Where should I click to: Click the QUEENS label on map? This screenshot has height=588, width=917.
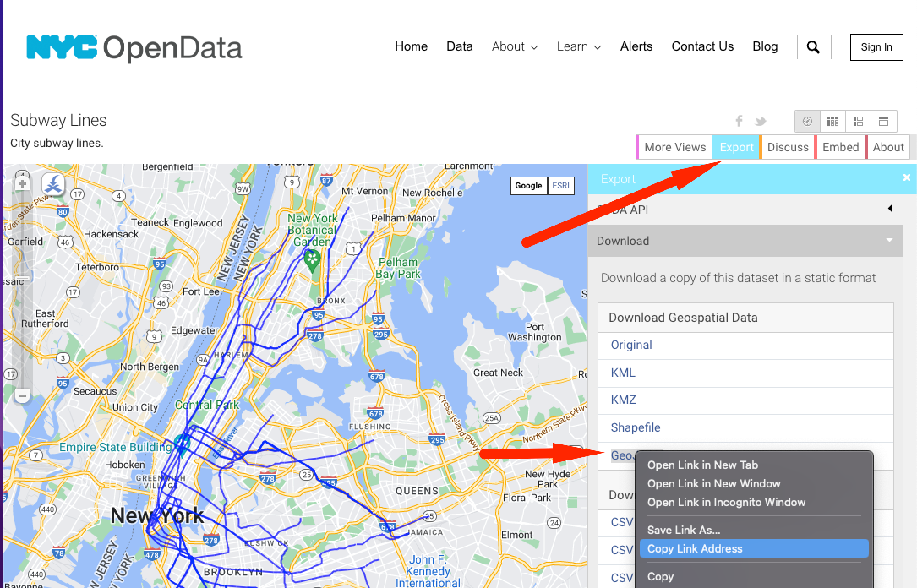point(417,491)
